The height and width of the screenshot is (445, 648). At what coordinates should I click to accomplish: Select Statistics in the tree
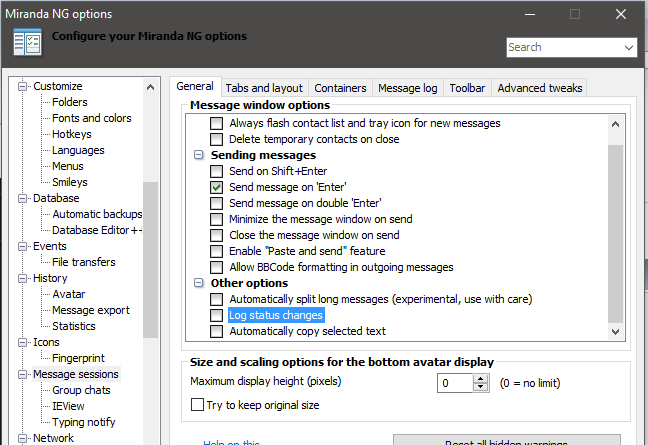74,326
